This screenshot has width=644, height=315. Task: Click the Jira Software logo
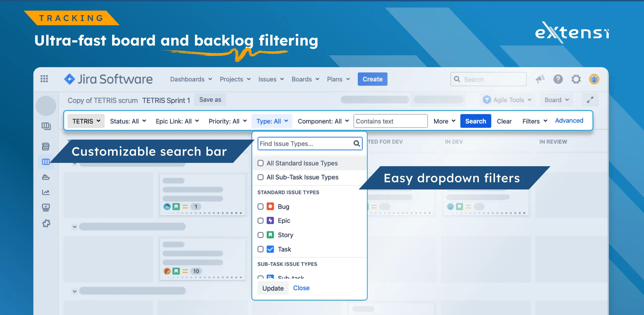pyautogui.click(x=108, y=79)
